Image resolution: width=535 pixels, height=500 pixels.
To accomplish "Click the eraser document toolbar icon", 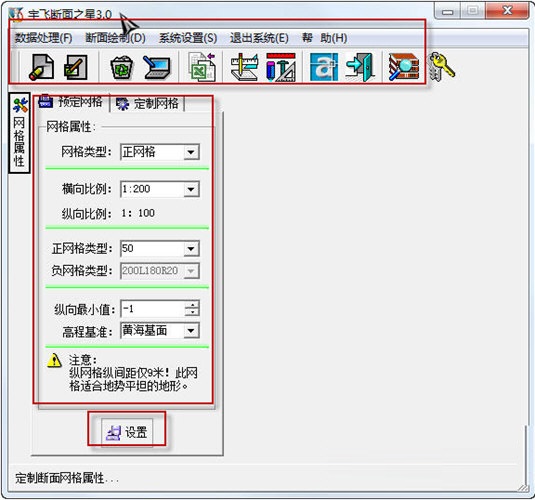I will (41, 67).
